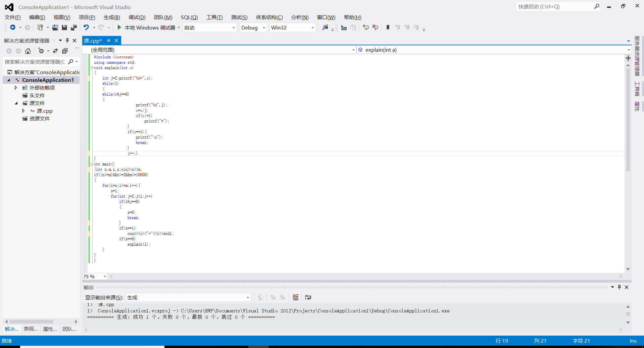Toggle auto-hide pin of Solution Explorer

(67, 41)
